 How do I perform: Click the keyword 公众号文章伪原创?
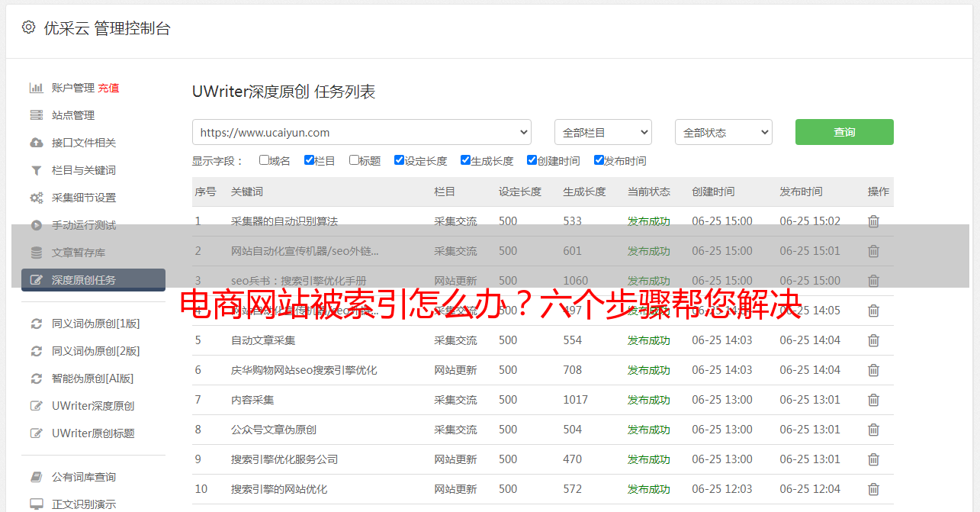274,430
